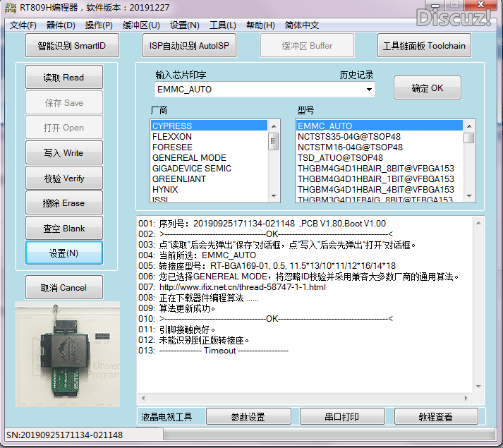Screen dimensions: 503x448
Task: Confirm with the 确定 OK button
Action: coord(428,87)
